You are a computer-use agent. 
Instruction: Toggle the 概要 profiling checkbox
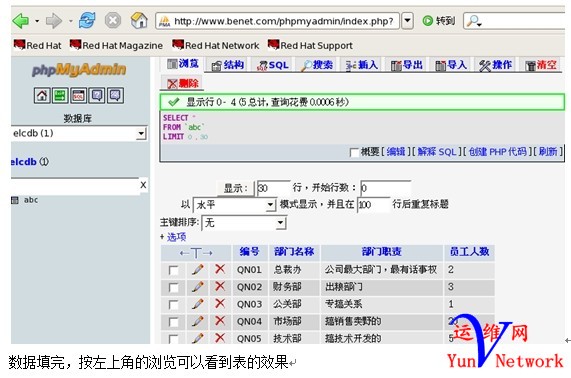coord(354,152)
